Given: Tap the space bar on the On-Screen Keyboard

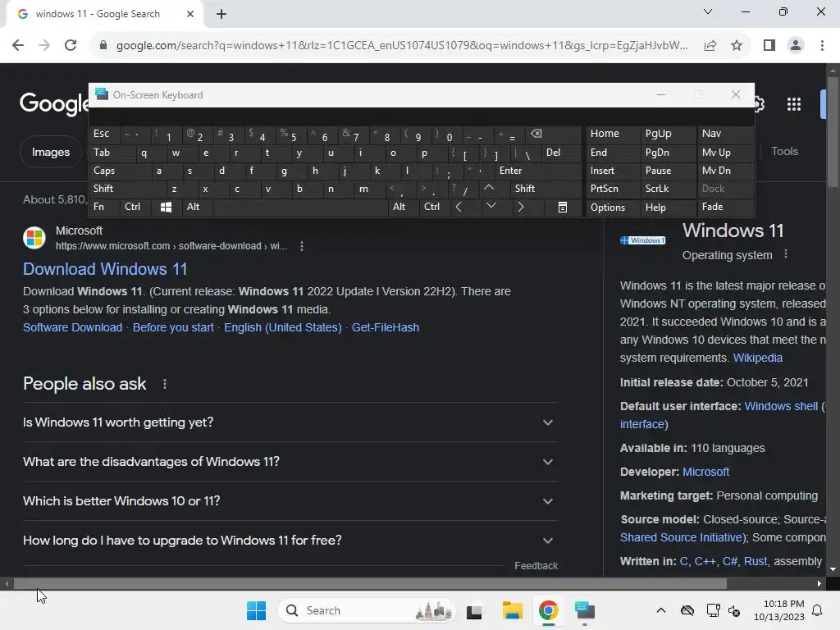Looking at the screenshot, I should click(300, 208).
